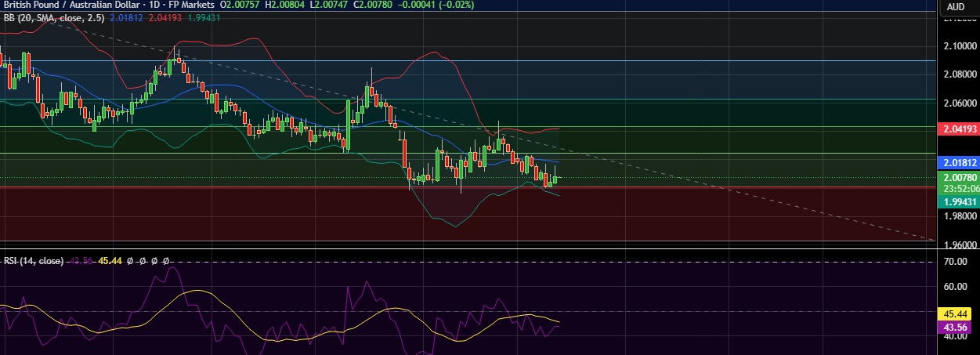Click the green 2.00780 current price label
The width and height of the screenshot is (980, 355).
tap(957, 178)
